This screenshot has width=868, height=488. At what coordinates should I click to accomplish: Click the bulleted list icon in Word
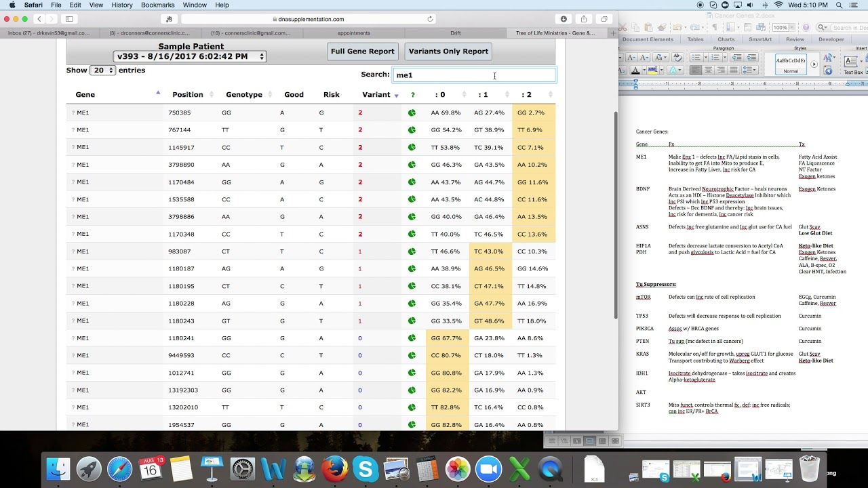[x=695, y=58]
